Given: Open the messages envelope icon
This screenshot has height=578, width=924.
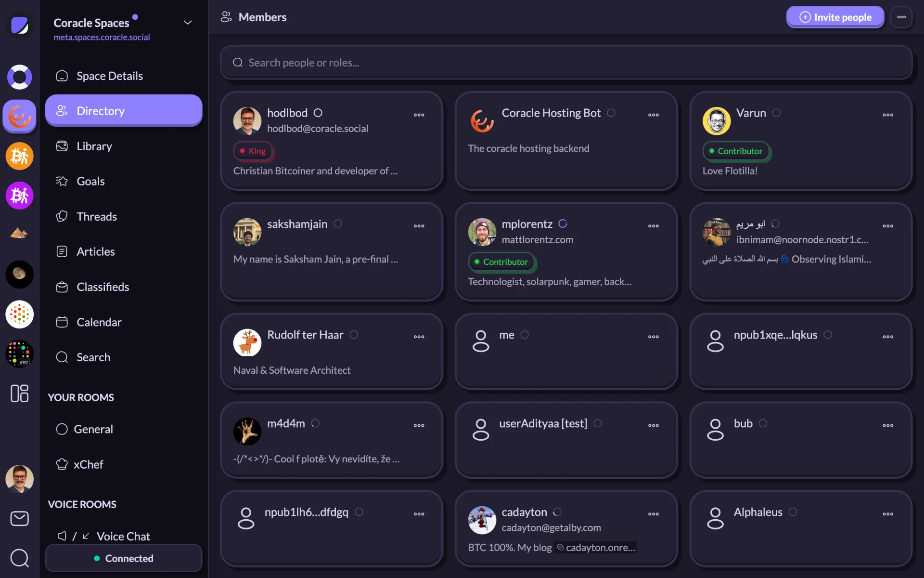Looking at the screenshot, I should (x=19, y=519).
